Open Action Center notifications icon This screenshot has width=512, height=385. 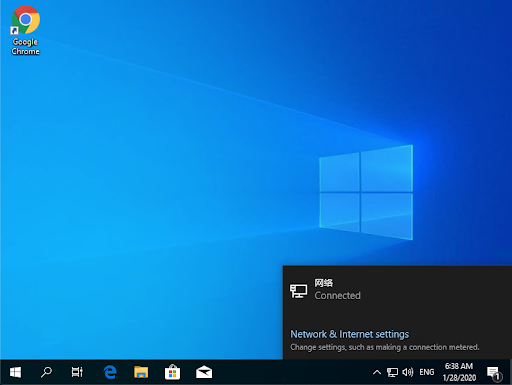tap(494, 373)
